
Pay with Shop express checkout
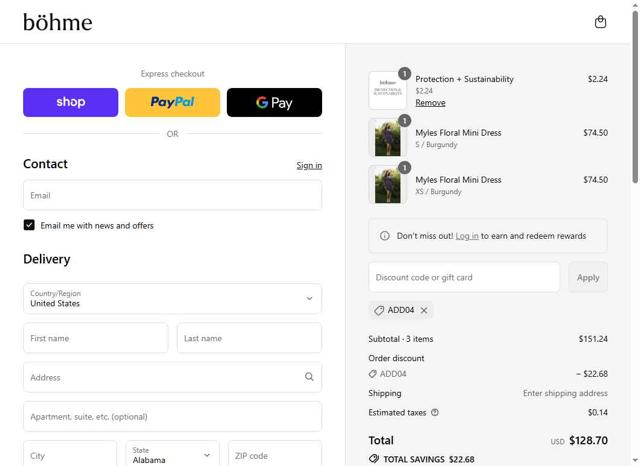tap(71, 102)
